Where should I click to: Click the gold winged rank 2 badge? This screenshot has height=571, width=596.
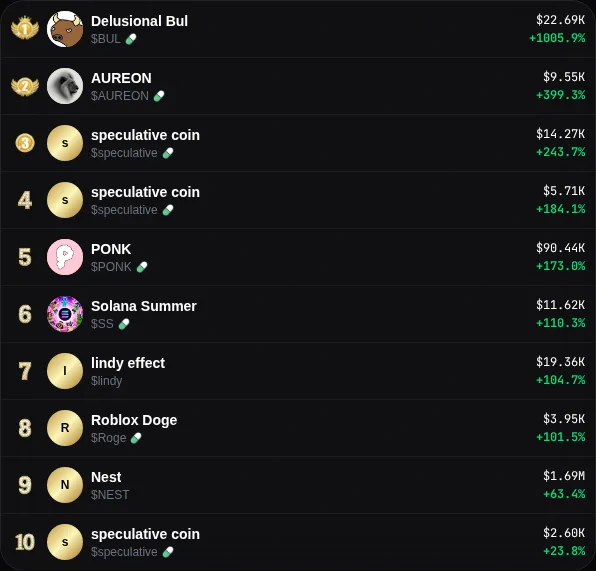[x=25, y=86]
